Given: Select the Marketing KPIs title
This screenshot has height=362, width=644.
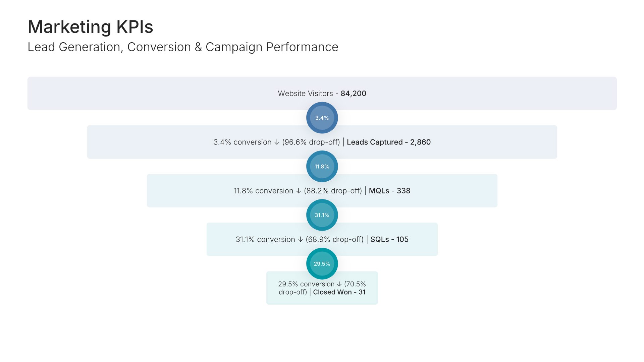Looking at the screenshot, I should tap(90, 27).
